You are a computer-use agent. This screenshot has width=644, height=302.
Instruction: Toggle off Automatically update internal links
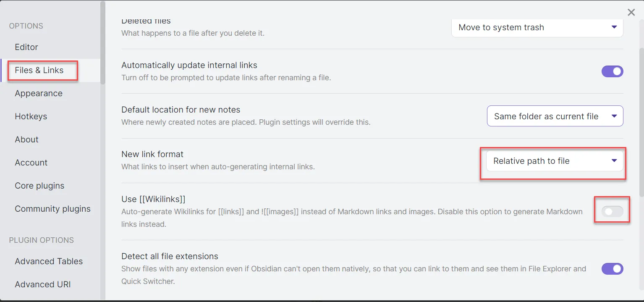pyautogui.click(x=612, y=71)
